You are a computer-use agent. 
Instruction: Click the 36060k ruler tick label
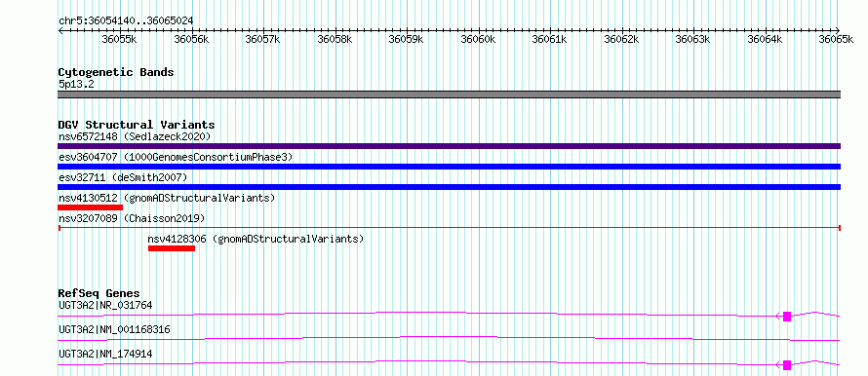(478, 39)
